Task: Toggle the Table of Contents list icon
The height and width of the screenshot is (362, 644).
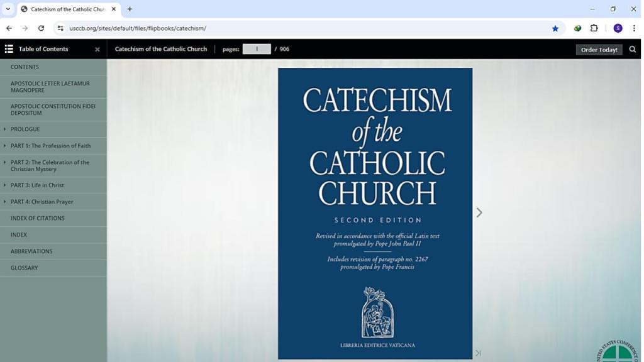Action: 9,49
